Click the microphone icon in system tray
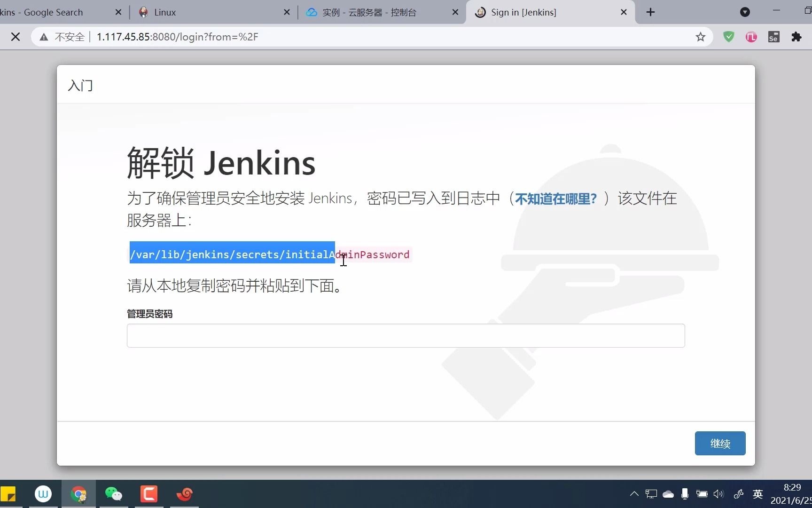Image resolution: width=812 pixels, height=508 pixels. tap(685, 494)
